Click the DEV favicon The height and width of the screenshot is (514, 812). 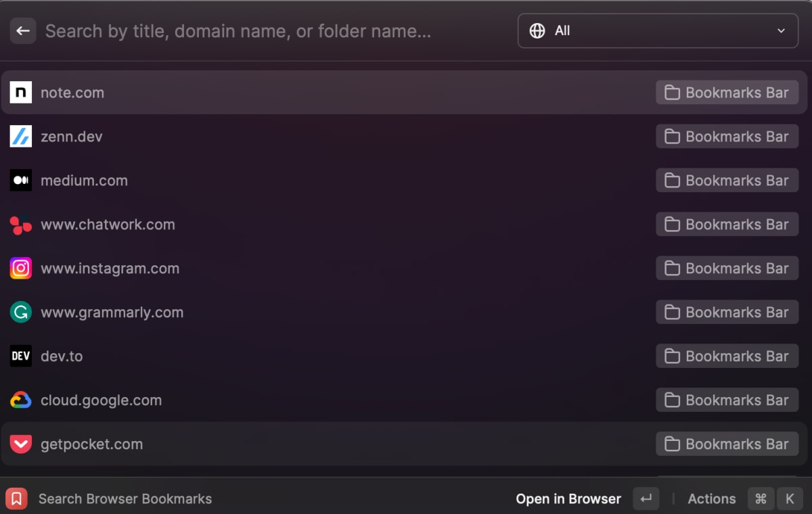tap(21, 356)
